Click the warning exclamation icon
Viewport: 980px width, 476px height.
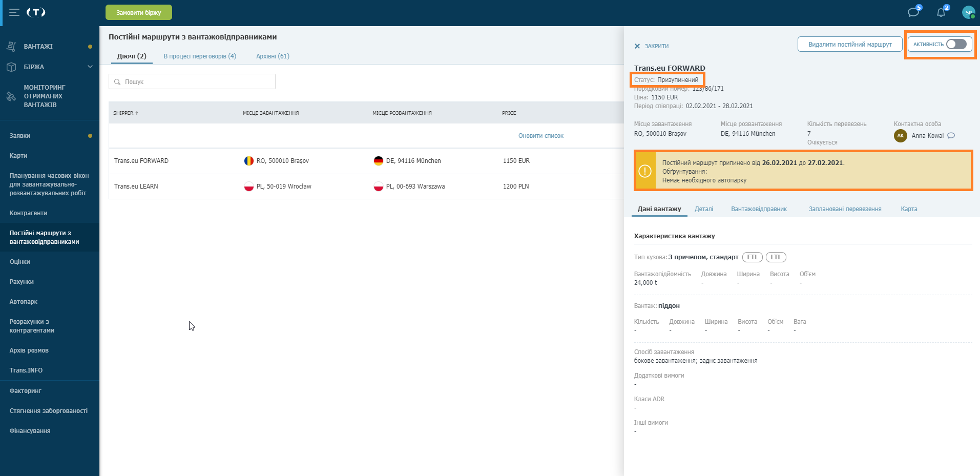pyautogui.click(x=645, y=171)
